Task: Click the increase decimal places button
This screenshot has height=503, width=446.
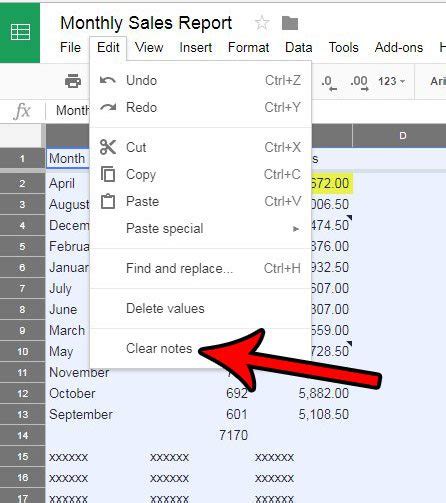Action: [x=359, y=82]
